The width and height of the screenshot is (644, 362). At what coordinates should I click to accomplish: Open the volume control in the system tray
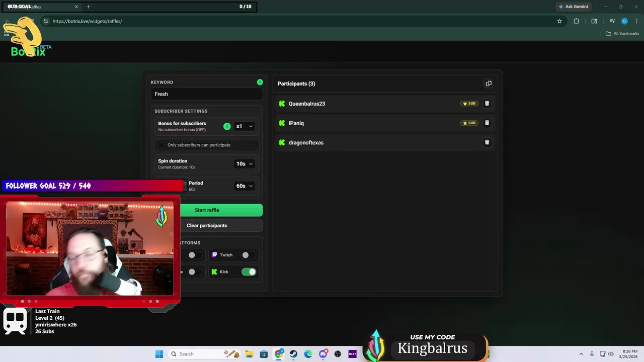click(611, 354)
